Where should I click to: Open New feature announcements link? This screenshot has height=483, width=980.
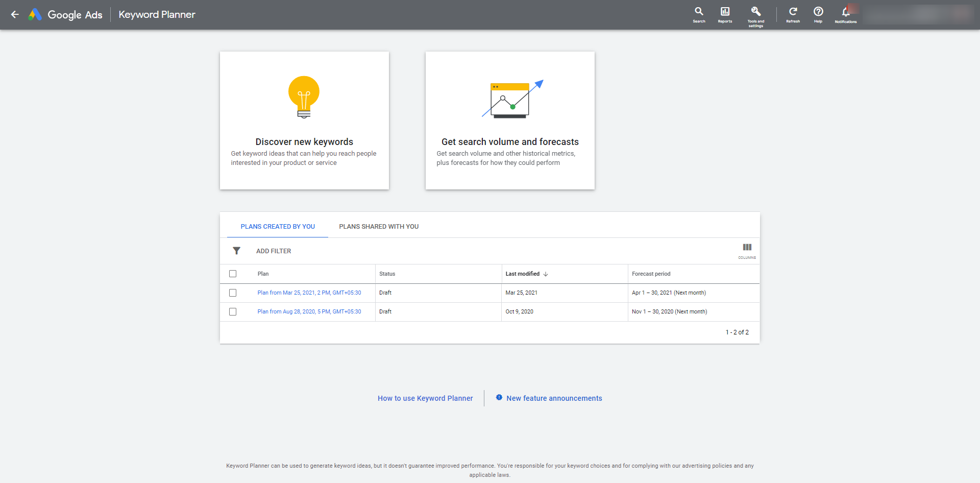[554, 398]
